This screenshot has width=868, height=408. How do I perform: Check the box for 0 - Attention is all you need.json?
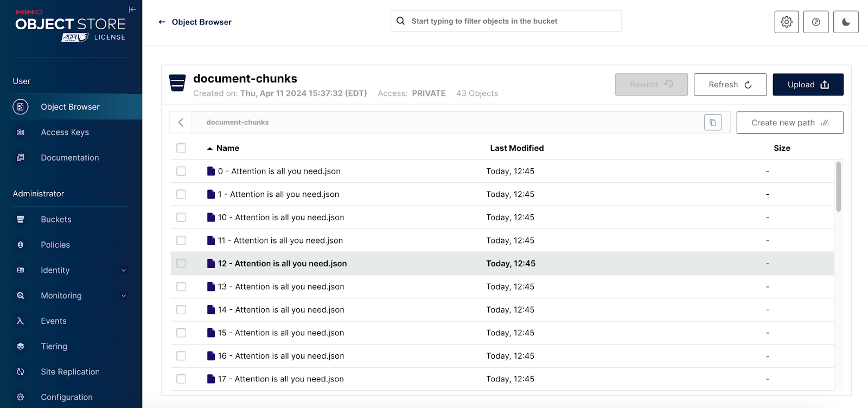pyautogui.click(x=181, y=171)
